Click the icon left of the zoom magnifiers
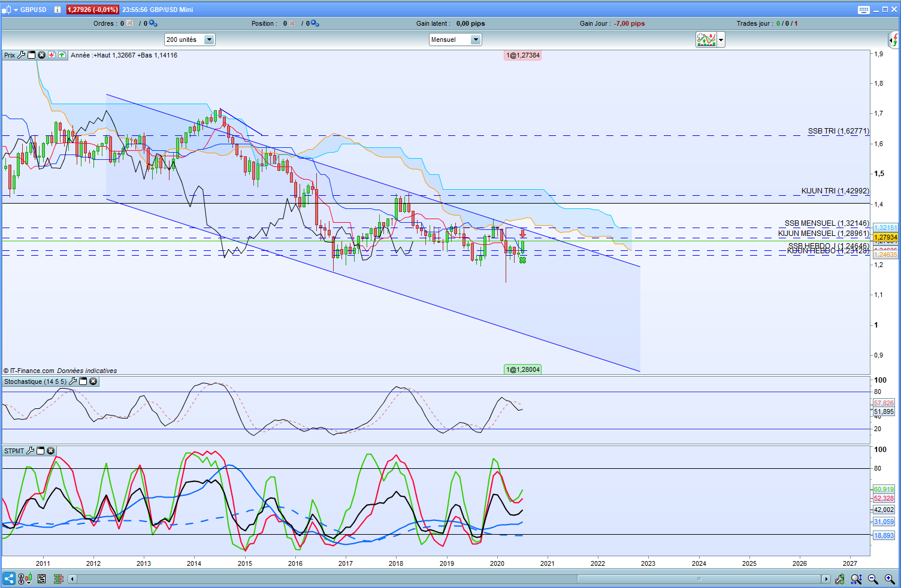The width and height of the screenshot is (901, 588). [840, 579]
